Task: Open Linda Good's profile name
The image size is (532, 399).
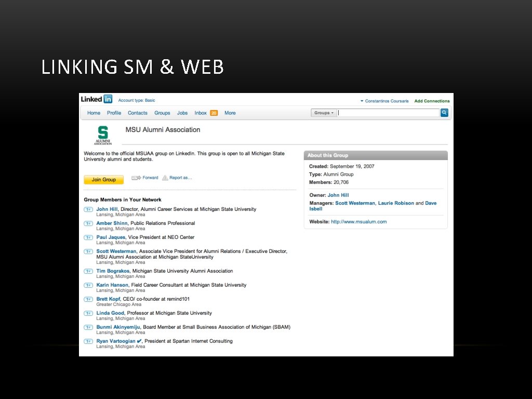Action: (110, 313)
